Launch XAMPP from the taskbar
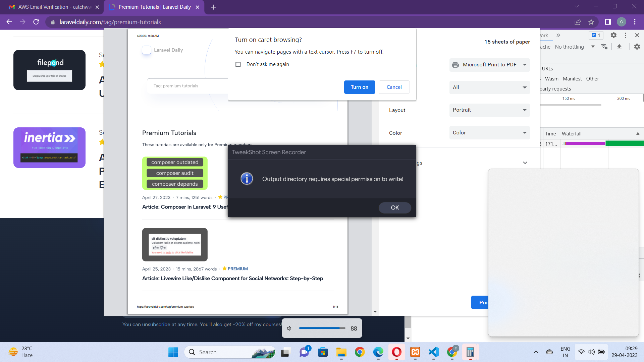644x362 pixels. (x=415, y=352)
